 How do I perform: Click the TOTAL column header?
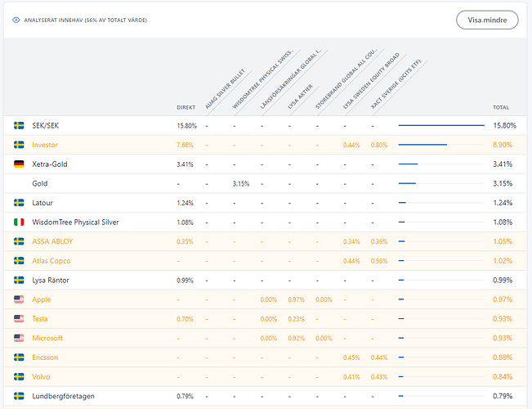(501, 107)
